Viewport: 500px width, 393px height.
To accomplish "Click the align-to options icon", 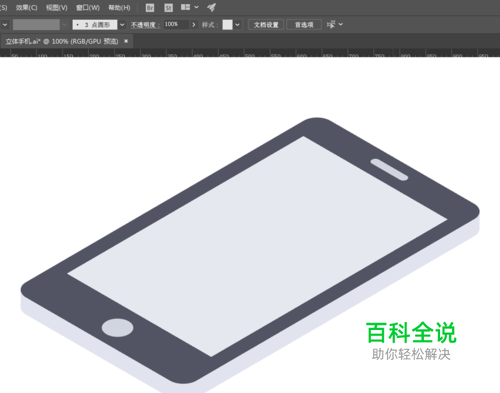I will 331,24.
